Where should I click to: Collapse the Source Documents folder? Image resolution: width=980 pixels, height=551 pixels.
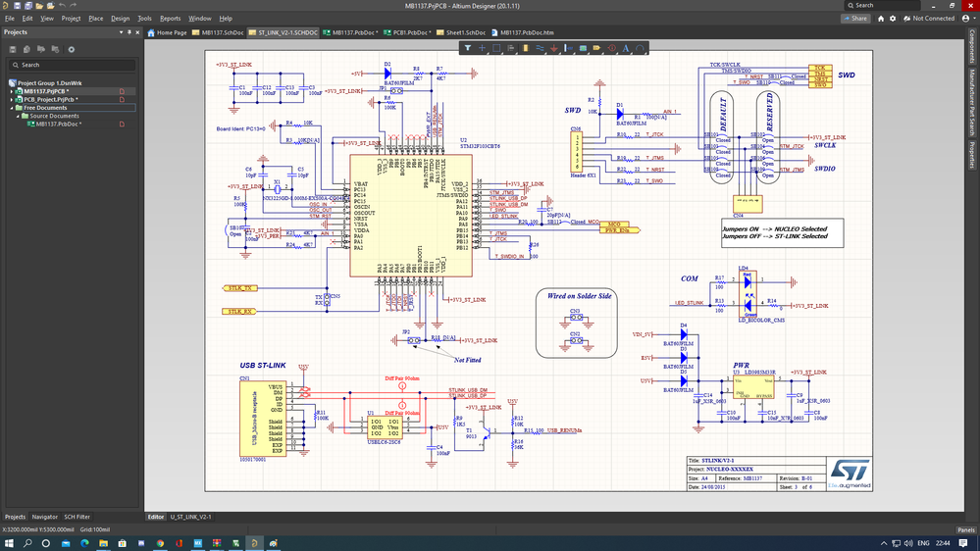[x=18, y=116]
